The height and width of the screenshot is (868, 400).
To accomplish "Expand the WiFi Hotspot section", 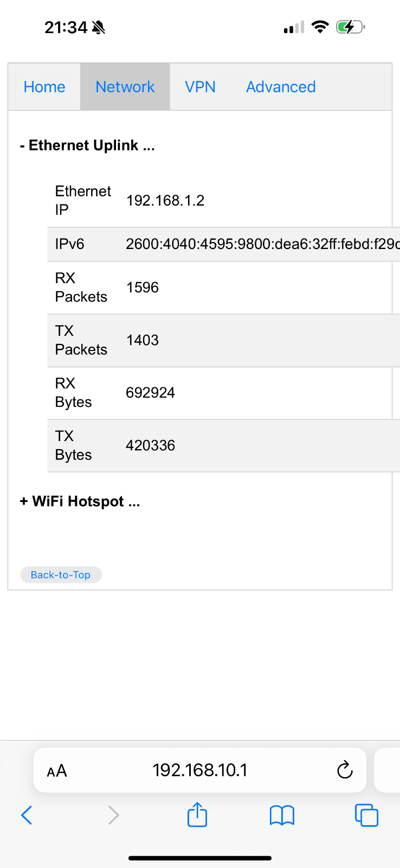I will (80, 501).
